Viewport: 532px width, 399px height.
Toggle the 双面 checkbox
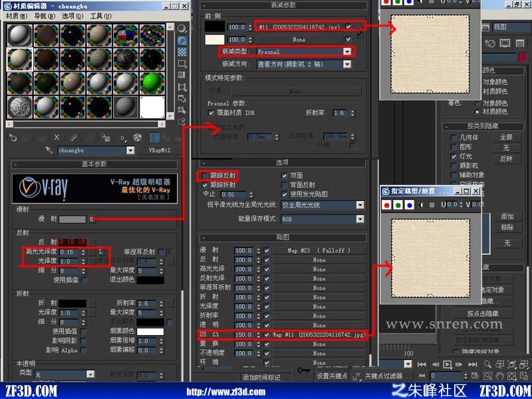[285, 176]
